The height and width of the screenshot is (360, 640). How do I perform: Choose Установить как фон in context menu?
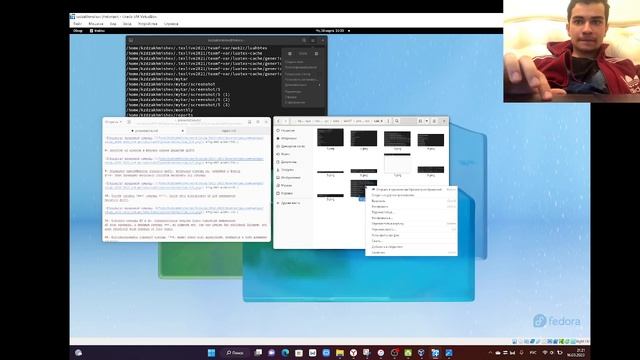[x=411, y=235]
